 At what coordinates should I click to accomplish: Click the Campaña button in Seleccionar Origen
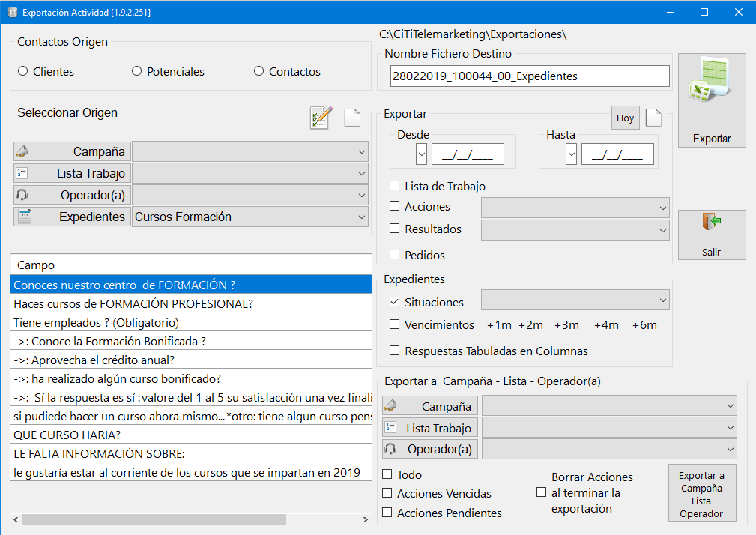(73, 151)
